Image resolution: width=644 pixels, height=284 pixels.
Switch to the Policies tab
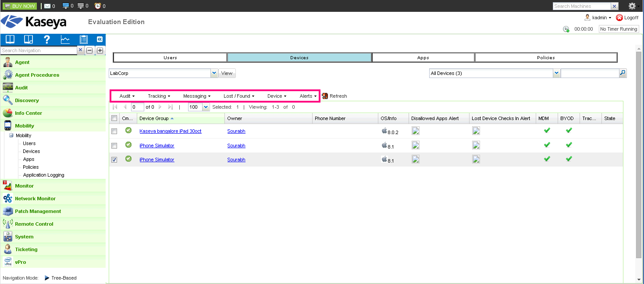tap(546, 57)
